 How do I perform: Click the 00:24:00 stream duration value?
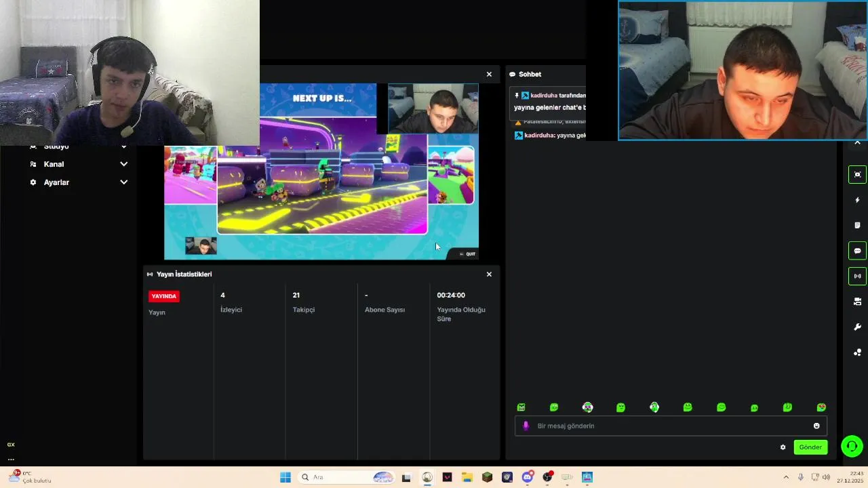(451, 296)
